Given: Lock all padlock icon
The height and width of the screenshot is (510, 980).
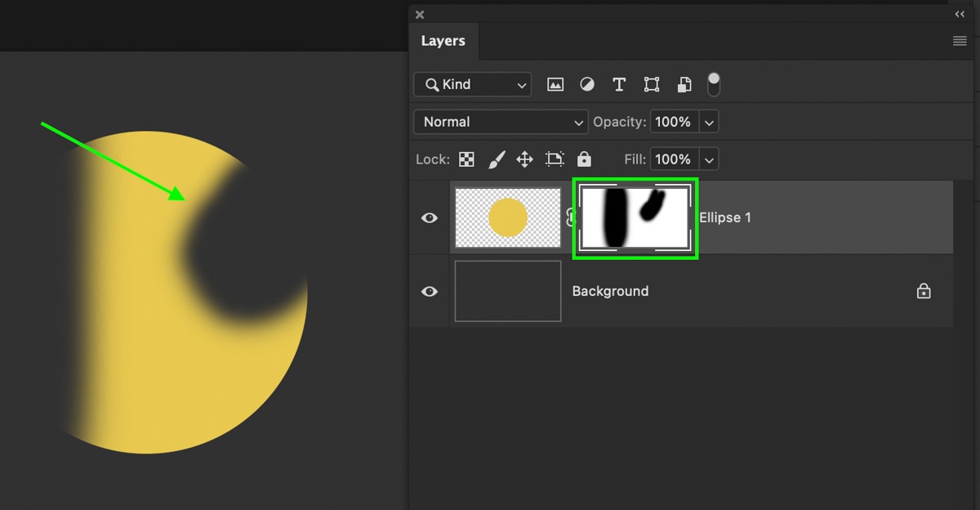Looking at the screenshot, I should click(x=585, y=159).
